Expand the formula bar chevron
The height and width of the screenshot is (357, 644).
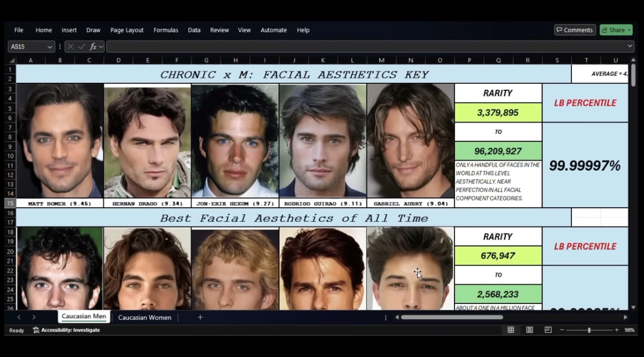(x=629, y=46)
